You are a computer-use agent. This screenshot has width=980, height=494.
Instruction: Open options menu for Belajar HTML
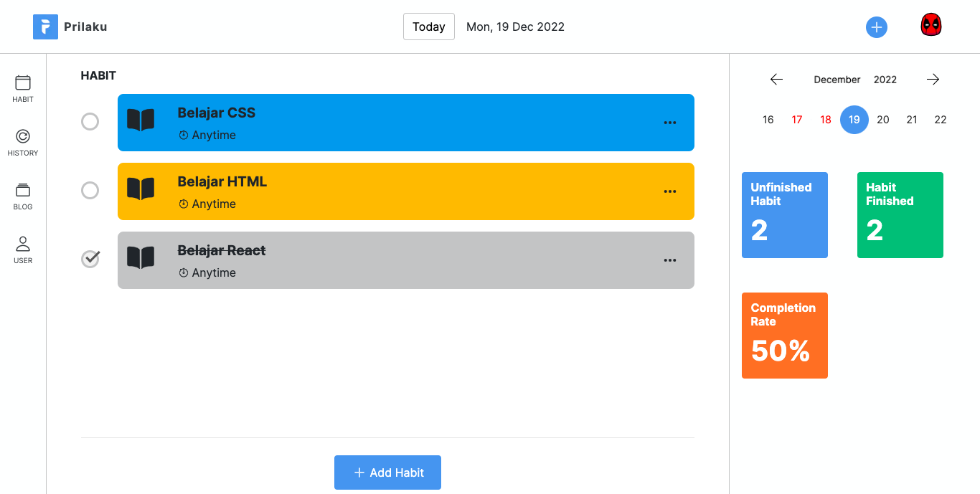[670, 191]
